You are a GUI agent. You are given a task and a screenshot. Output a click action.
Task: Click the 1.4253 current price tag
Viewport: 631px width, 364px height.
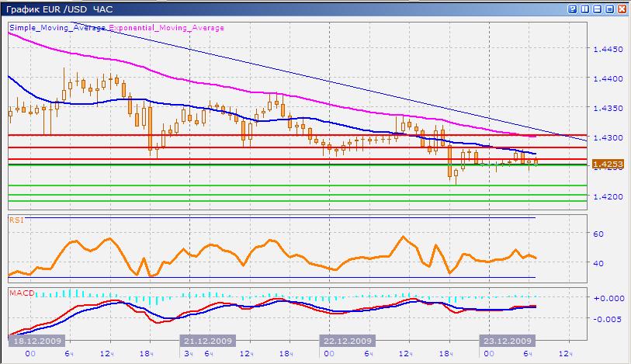point(607,165)
